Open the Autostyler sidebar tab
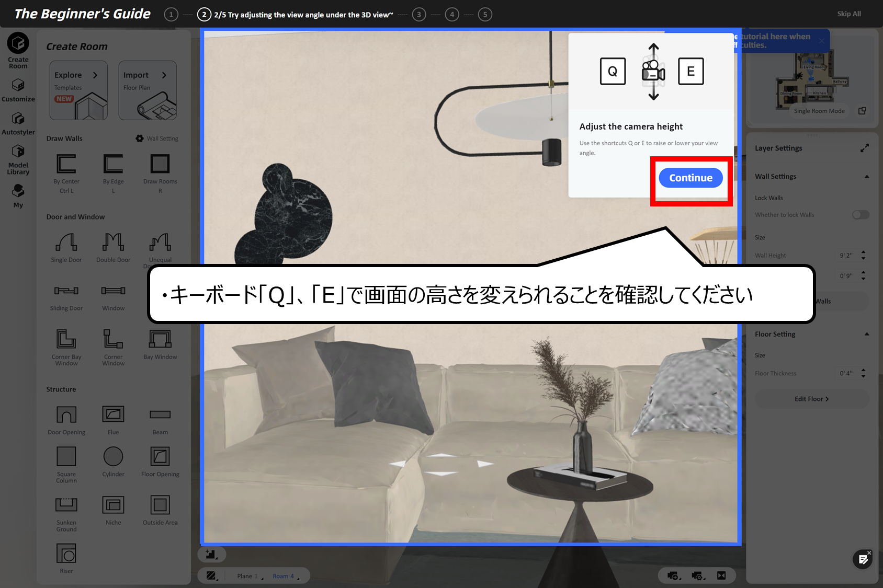The height and width of the screenshot is (588, 883). [18, 124]
